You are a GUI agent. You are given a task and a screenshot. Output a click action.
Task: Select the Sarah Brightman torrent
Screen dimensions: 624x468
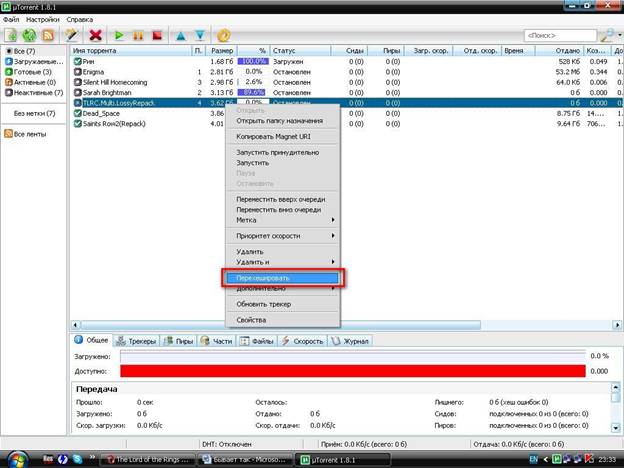[x=346, y=92]
